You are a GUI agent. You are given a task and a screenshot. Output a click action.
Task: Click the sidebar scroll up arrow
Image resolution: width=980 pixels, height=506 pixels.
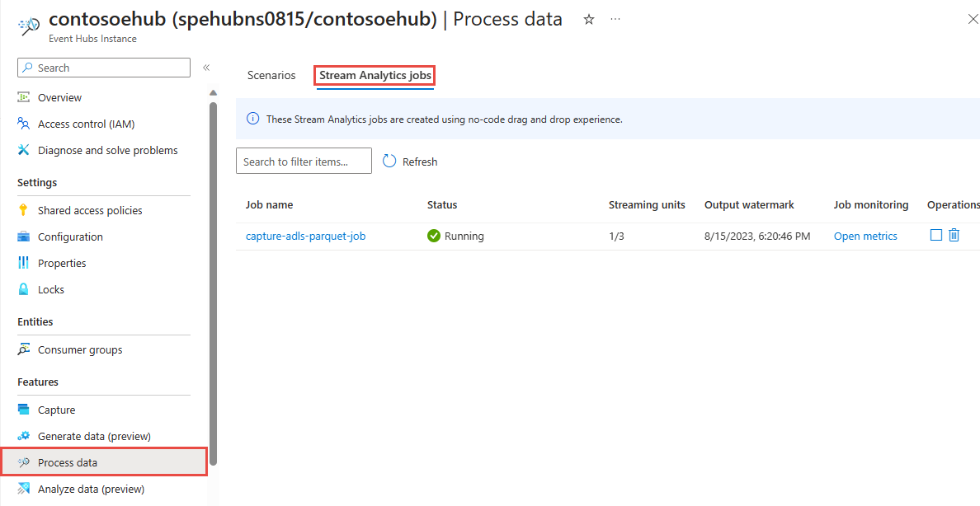[x=213, y=92]
